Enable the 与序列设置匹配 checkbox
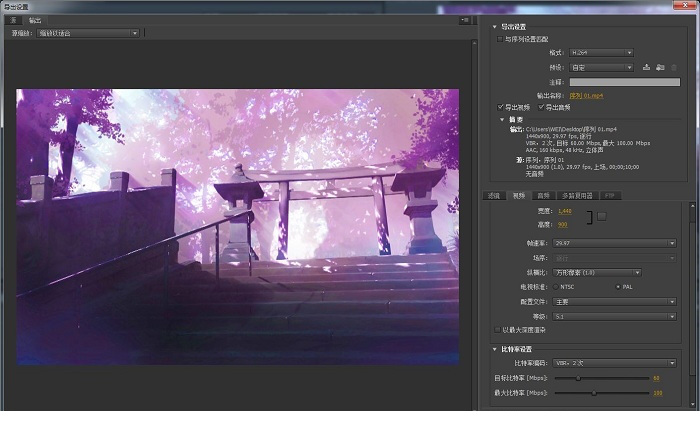Viewport: 700px width, 427px height. pyautogui.click(x=500, y=39)
